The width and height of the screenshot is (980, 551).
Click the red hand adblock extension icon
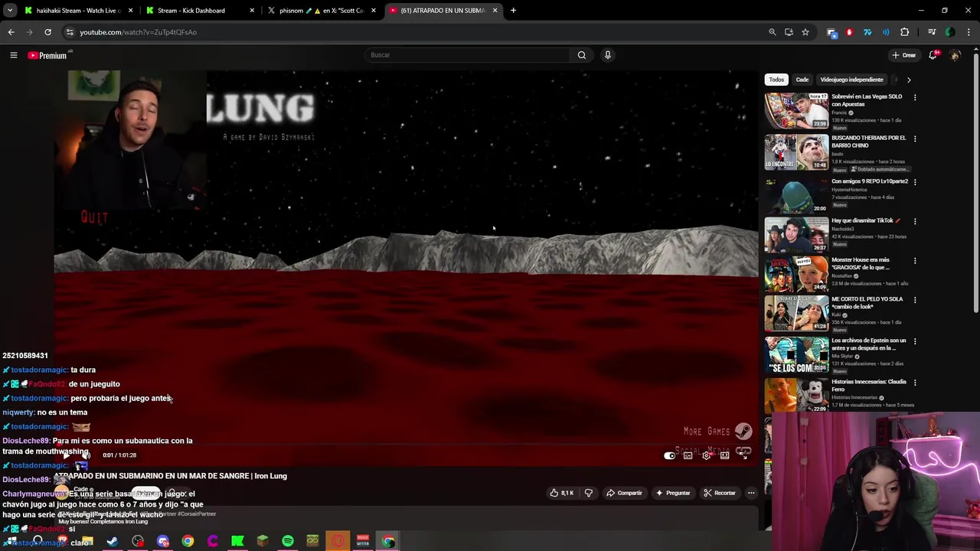849,32
